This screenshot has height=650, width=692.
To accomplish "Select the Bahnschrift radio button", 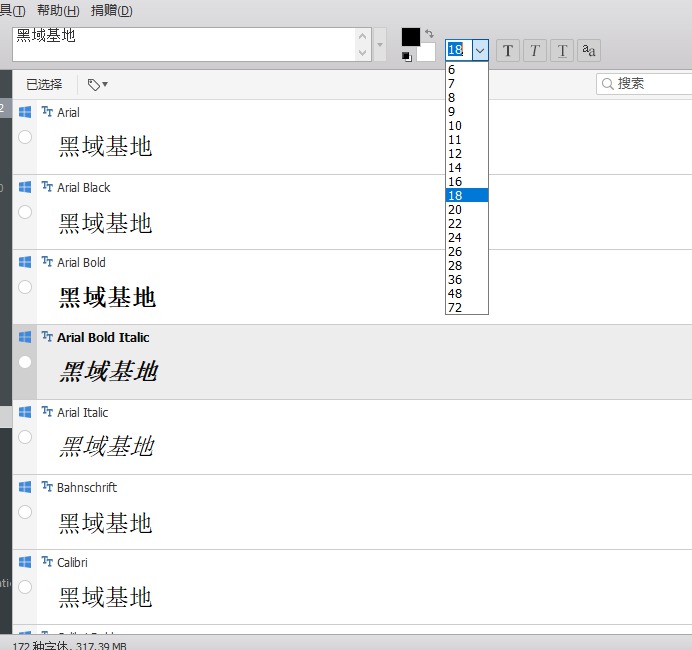I will [x=25, y=512].
